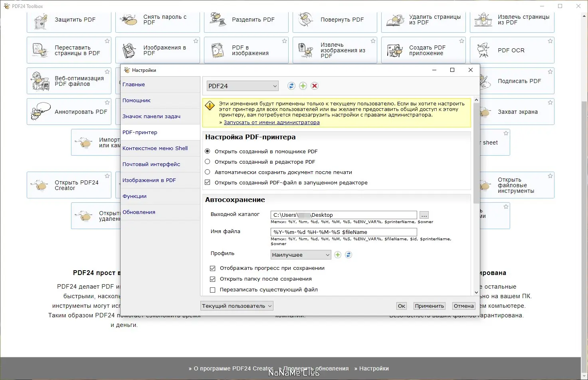Choose Автоматически сохранить документ после печати option

click(x=208, y=172)
